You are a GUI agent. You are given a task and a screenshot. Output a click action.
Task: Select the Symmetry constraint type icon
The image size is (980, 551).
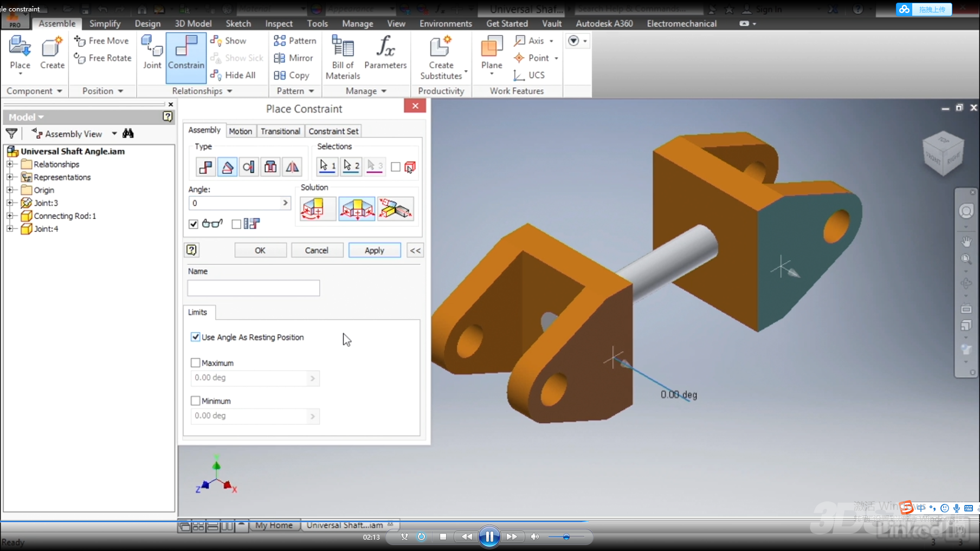[292, 167]
